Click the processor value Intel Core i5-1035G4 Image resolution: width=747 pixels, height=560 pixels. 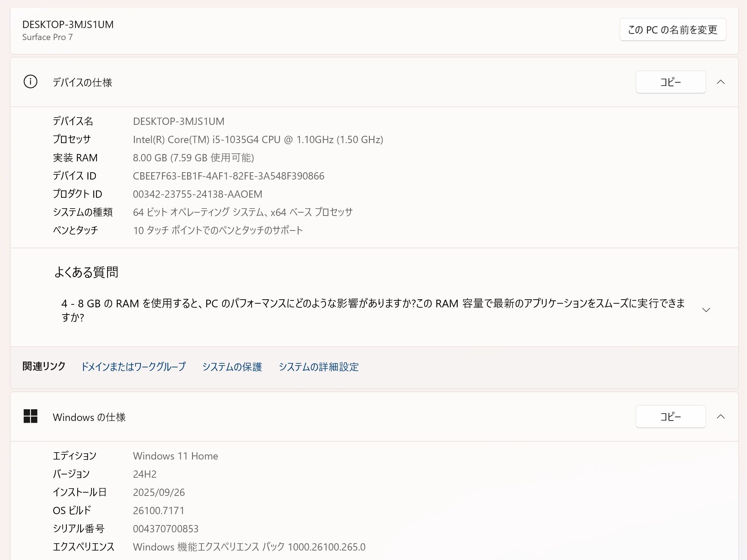click(258, 140)
